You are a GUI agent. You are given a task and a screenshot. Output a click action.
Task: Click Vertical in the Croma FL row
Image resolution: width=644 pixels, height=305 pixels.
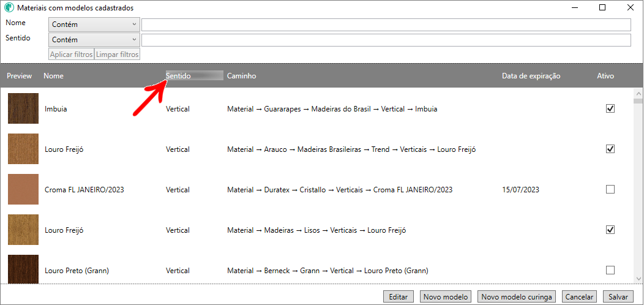[x=178, y=190]
